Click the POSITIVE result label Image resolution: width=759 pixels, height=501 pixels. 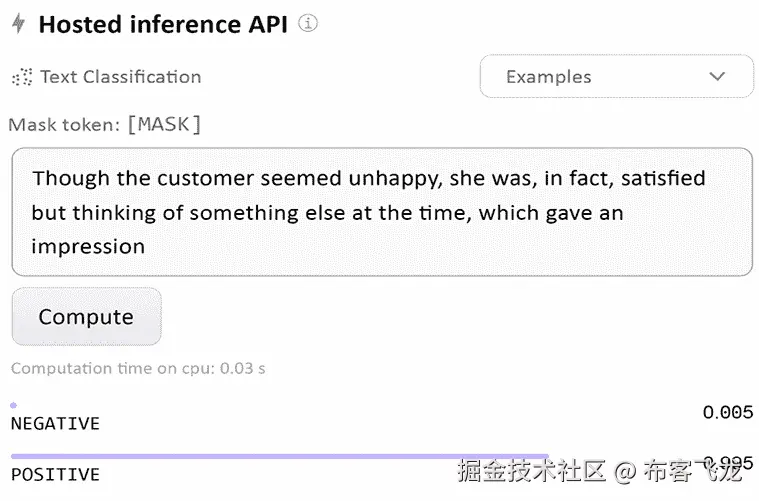[55, 474]
